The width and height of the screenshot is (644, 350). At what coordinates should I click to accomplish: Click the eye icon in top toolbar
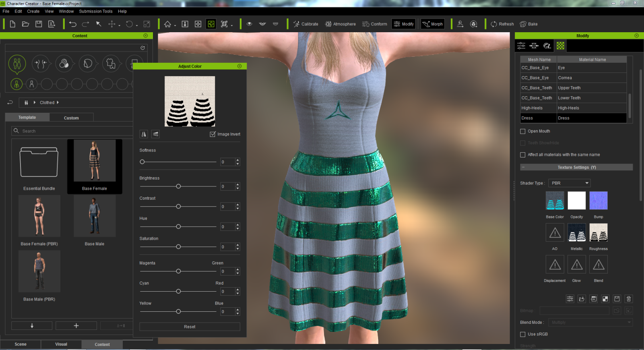pos(250,24)
